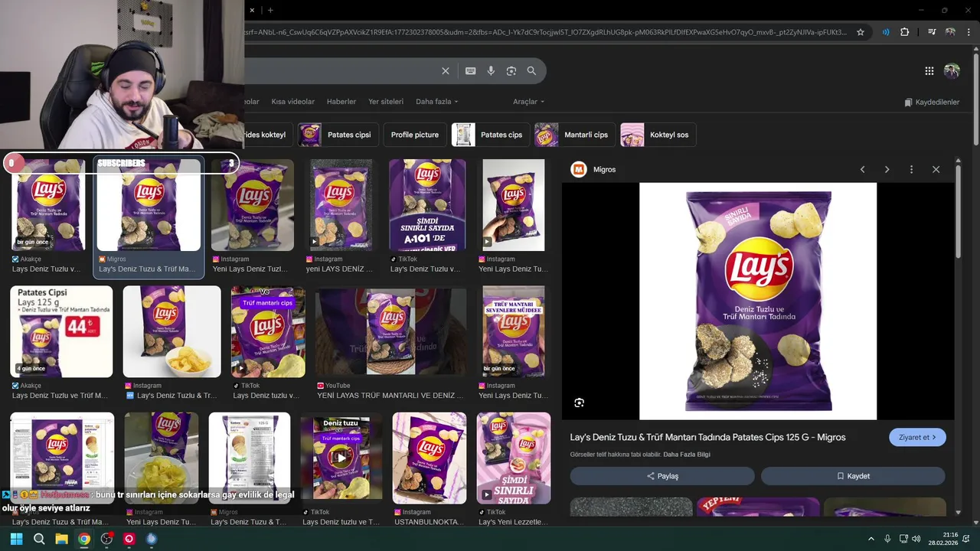Switch to Kısa videolar tab

(x=292, y=102)
